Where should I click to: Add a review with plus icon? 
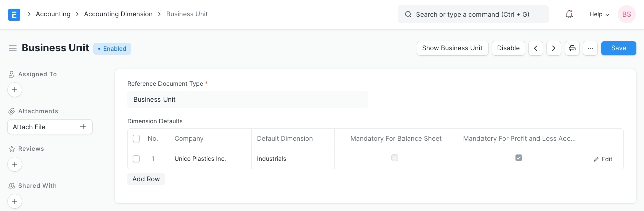pos(15,164)
